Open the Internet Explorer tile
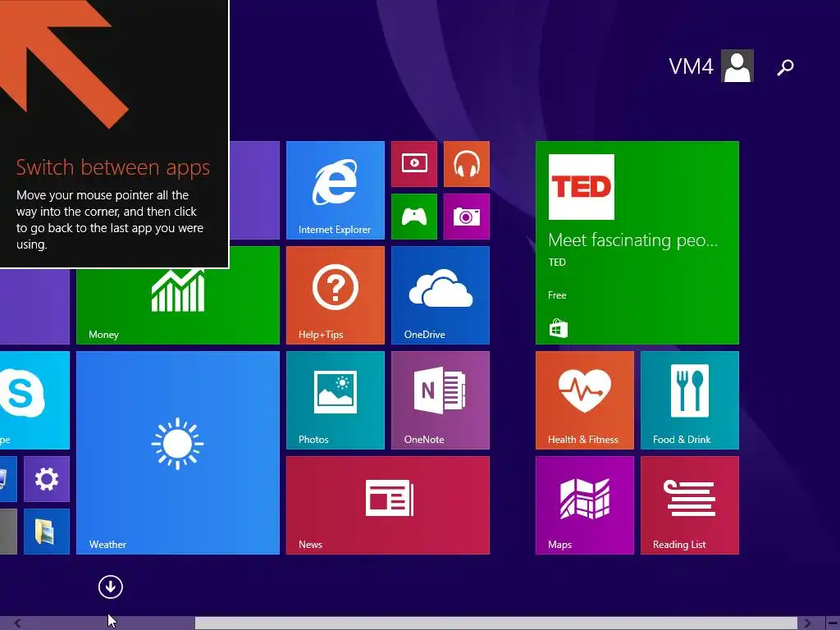The height and width of the screenshot is (630, 840). [x=336, y=190]
